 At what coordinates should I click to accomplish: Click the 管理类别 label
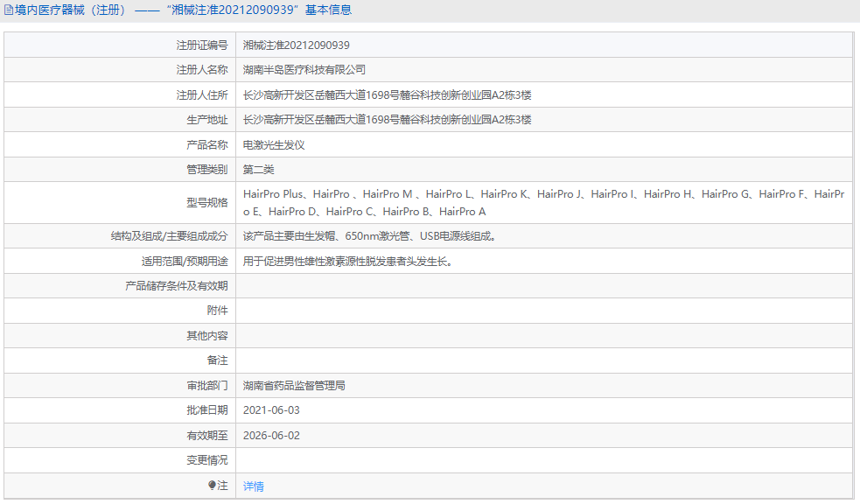click(x=206, y=170)
